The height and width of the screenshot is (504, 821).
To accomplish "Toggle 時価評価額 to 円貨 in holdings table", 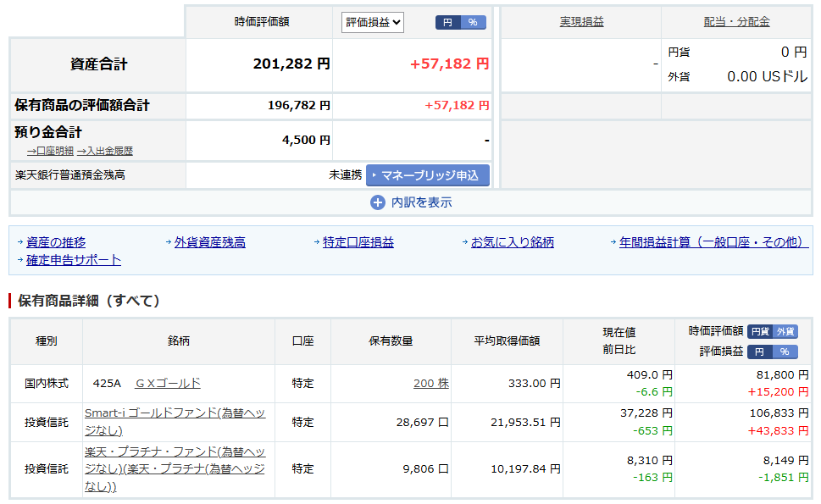I will click(760, 332).
